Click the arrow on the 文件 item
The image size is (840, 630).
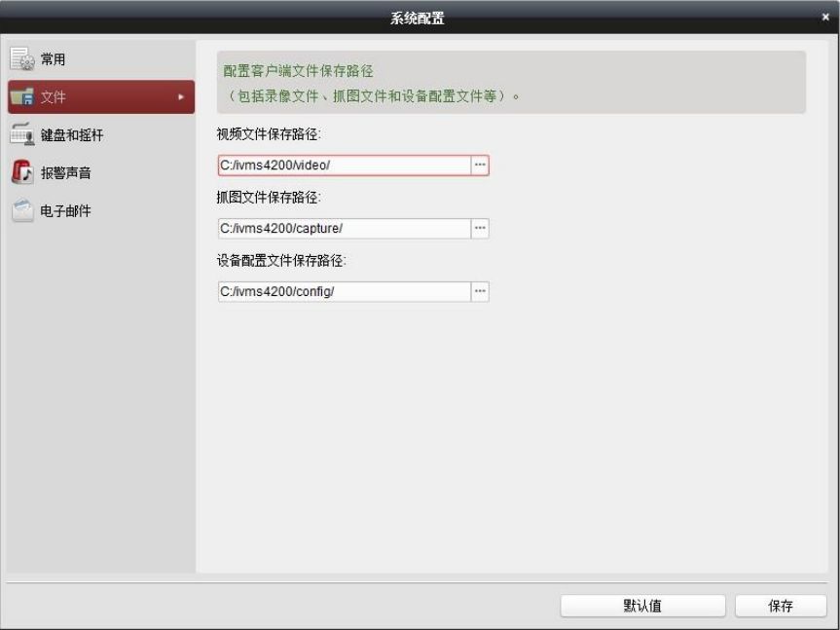[x=180, y=97]
